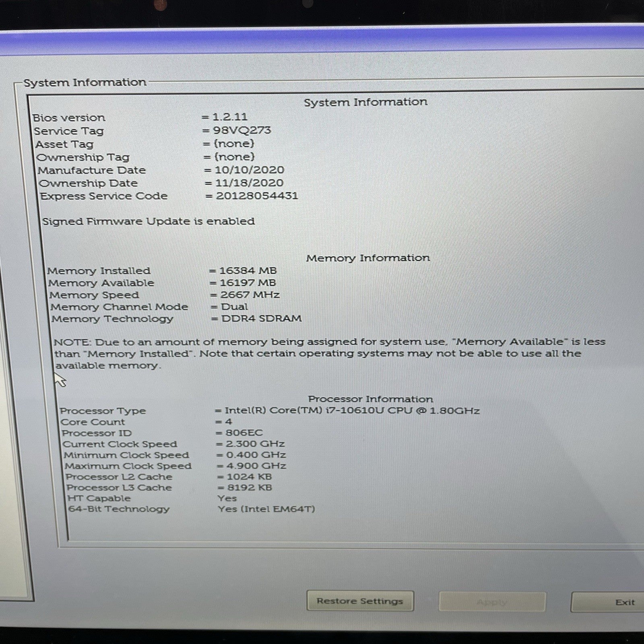
Task: Select Processor Type value i7-10610U
Action: pos(352,411)
